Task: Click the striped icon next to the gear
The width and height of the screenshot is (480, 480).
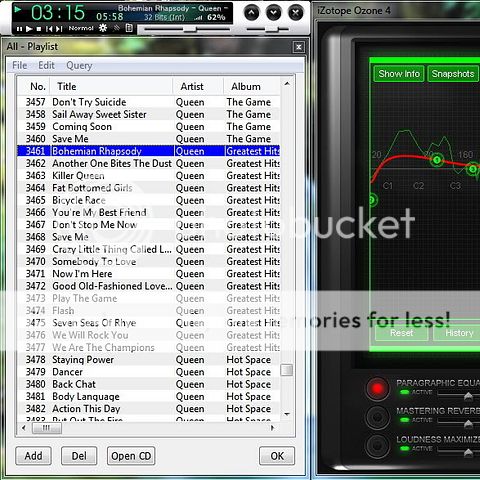Action: (117, 28)
